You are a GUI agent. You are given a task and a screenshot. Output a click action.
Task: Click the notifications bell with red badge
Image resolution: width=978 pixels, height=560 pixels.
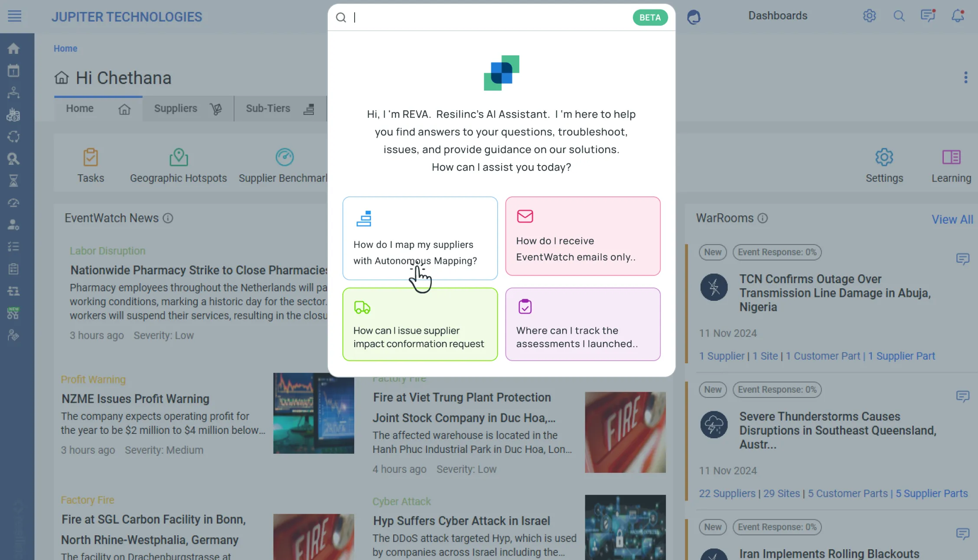[x=957, y=16]
